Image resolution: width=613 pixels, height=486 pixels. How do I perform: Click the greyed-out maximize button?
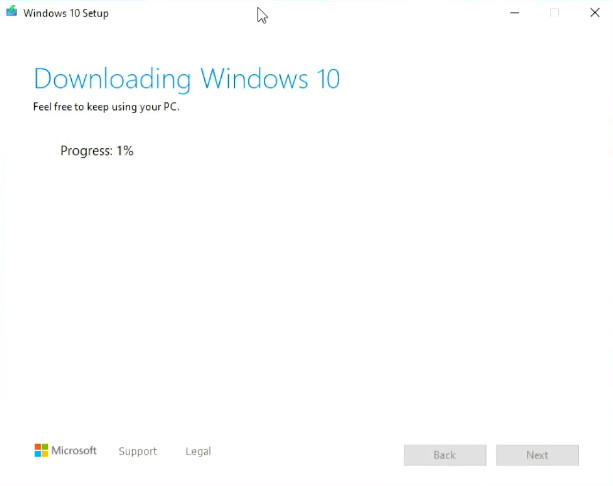click(555, 13)
